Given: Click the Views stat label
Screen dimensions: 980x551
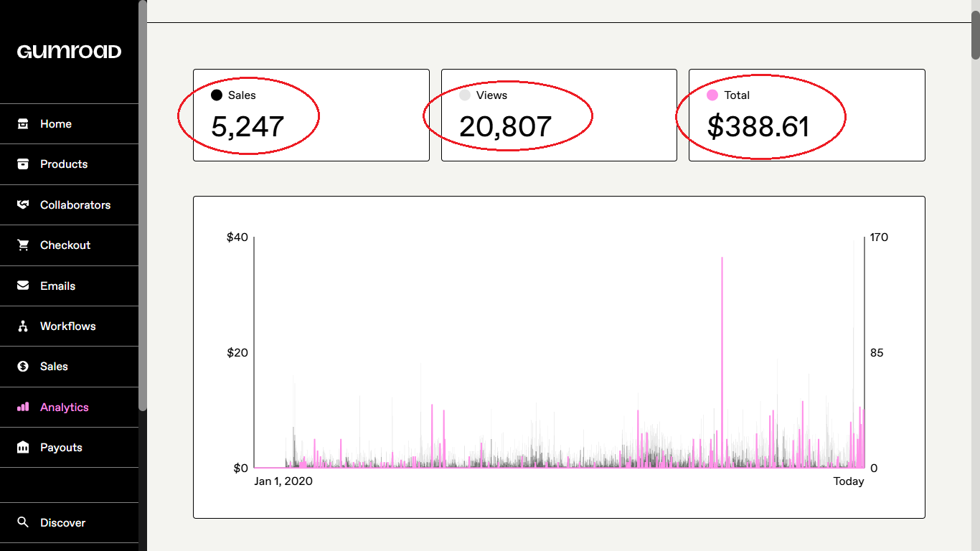Looking at the screenshot, I should pos(491,95).
